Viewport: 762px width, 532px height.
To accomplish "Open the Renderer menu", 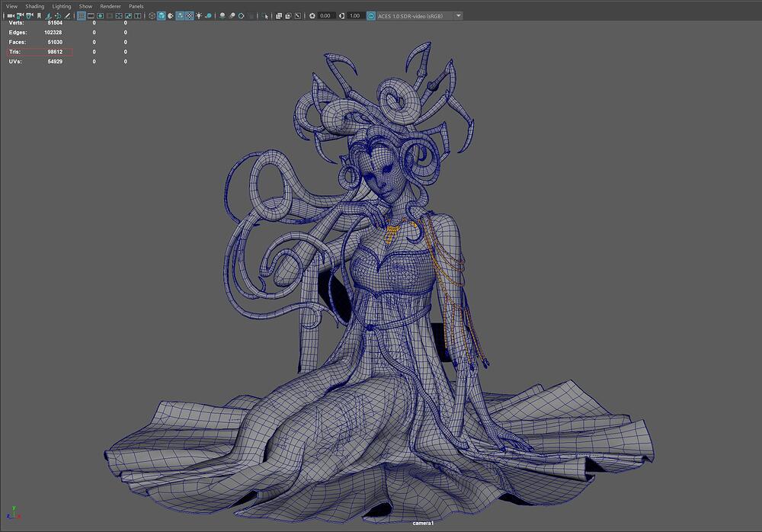I will point(110,6).
